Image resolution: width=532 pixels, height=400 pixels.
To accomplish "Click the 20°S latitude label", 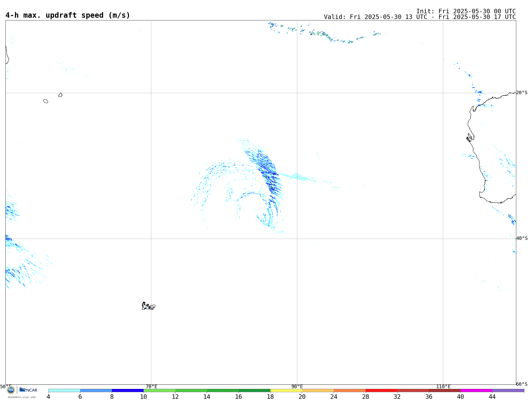I will coord(522,93).
